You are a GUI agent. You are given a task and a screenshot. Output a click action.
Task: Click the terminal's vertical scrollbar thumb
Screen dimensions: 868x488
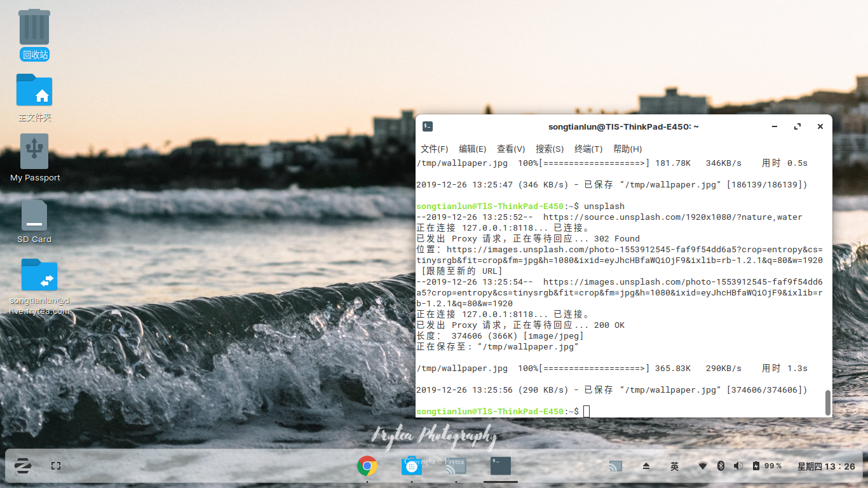(x=827, y=402)
